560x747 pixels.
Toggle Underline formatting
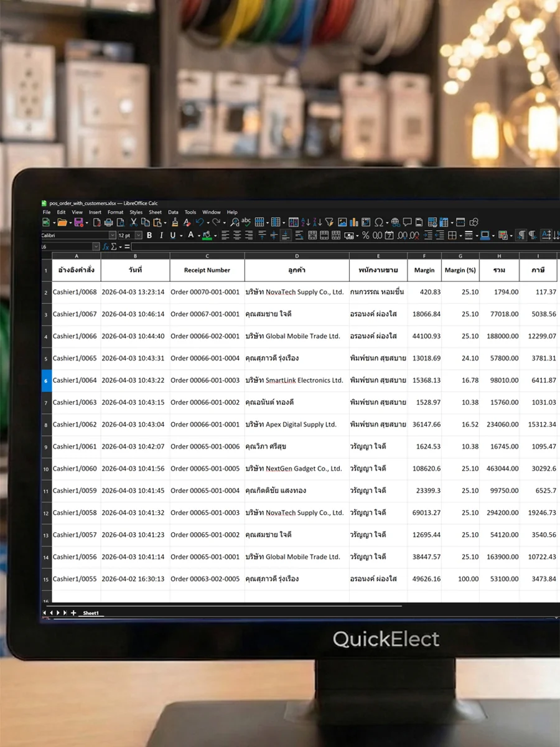172,235
